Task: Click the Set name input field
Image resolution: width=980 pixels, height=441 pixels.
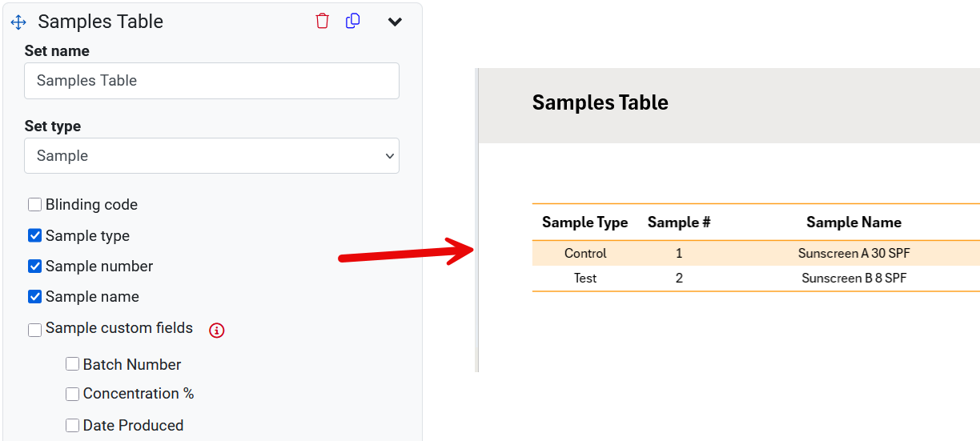Action: [211, 81]
